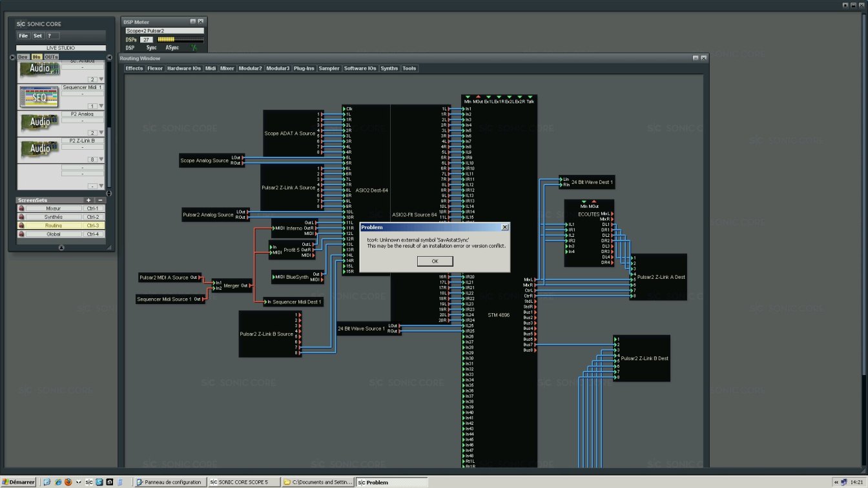This screenshot has height=488, width=868.
Task: Expand the Sequencer Midi 1 channel dropdown arrow
Action: tap(101, 106)
